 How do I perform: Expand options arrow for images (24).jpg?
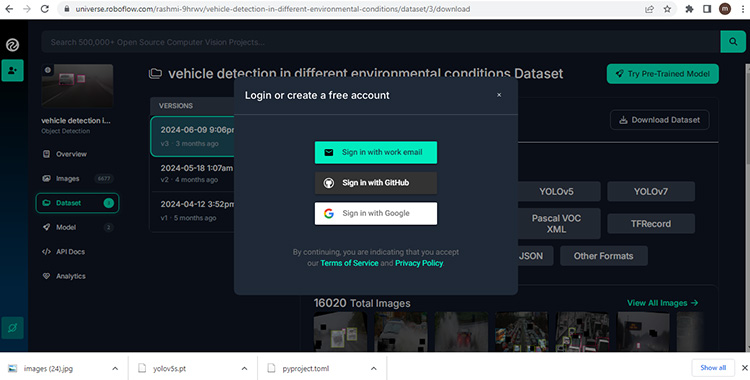(x=115, y=368)
